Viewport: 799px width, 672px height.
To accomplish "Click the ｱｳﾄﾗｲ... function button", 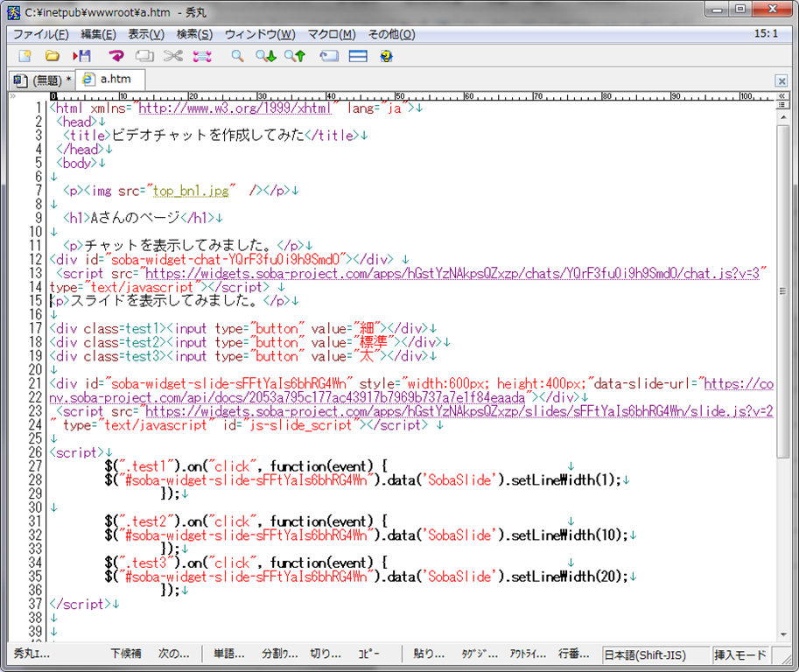I will tap(528, 654).
